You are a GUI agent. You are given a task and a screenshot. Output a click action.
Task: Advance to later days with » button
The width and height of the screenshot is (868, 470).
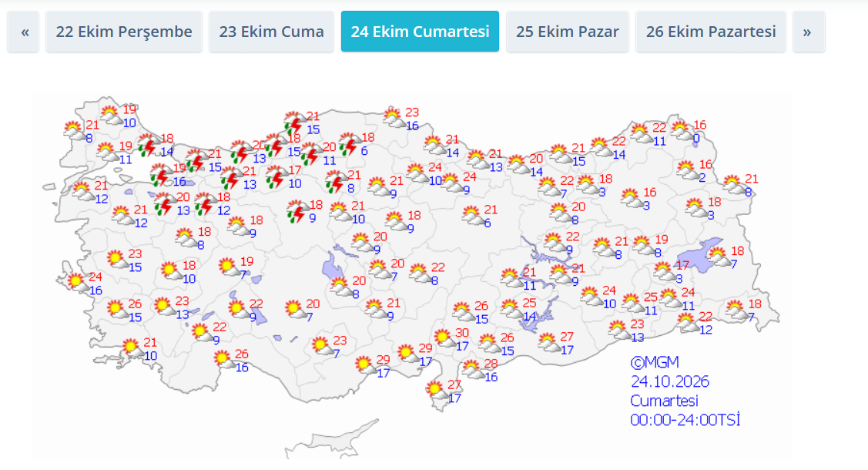(x=809, y=32)
